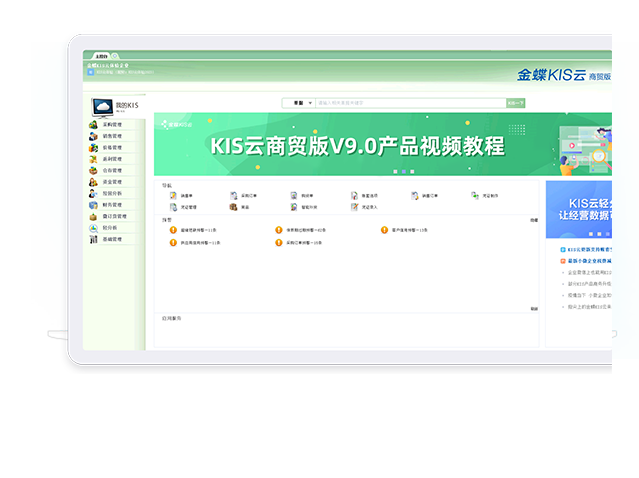Open the 销售单 navigation shortcut
639x478 pixels.
(x=186, y=195)
